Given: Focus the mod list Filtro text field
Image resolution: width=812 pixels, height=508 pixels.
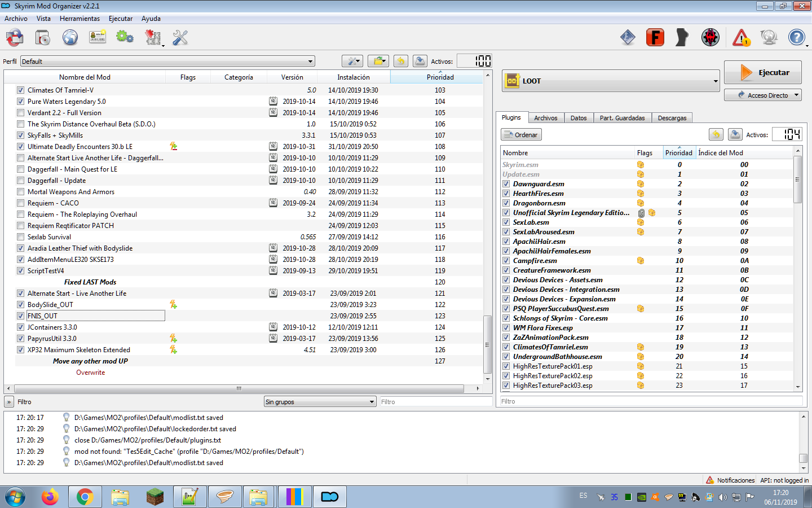Looking at the screenshot, I should click(436, 402).
